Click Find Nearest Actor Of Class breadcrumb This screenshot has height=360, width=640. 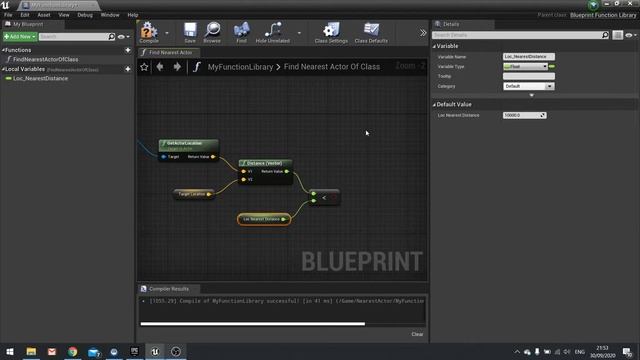pyautogui.click(x=332, y=67)
